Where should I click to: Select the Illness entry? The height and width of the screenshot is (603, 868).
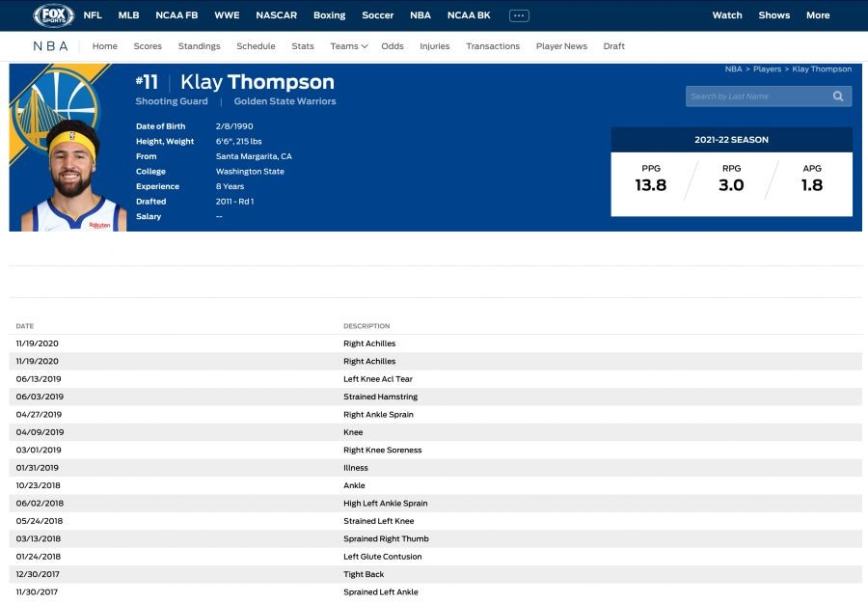point(355,468)
